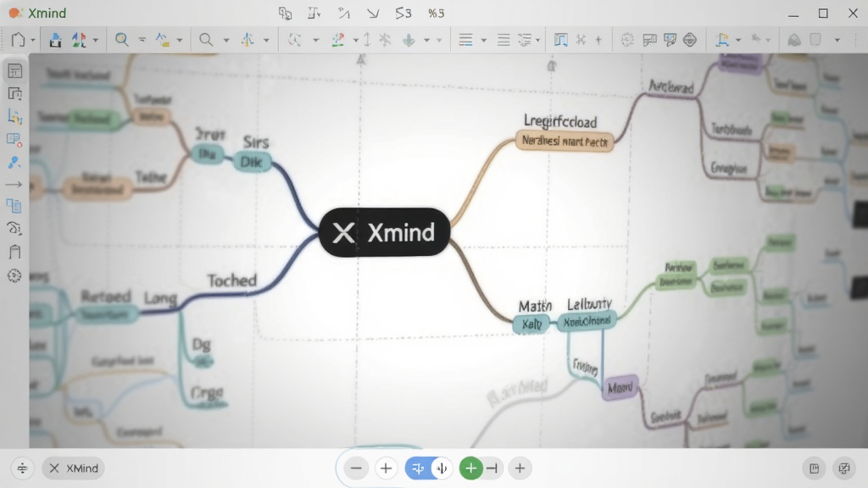The width and height of the screenshot is (868, 488).
Task: Open the dropdown next to the branch icon
Action: point(266,41)
